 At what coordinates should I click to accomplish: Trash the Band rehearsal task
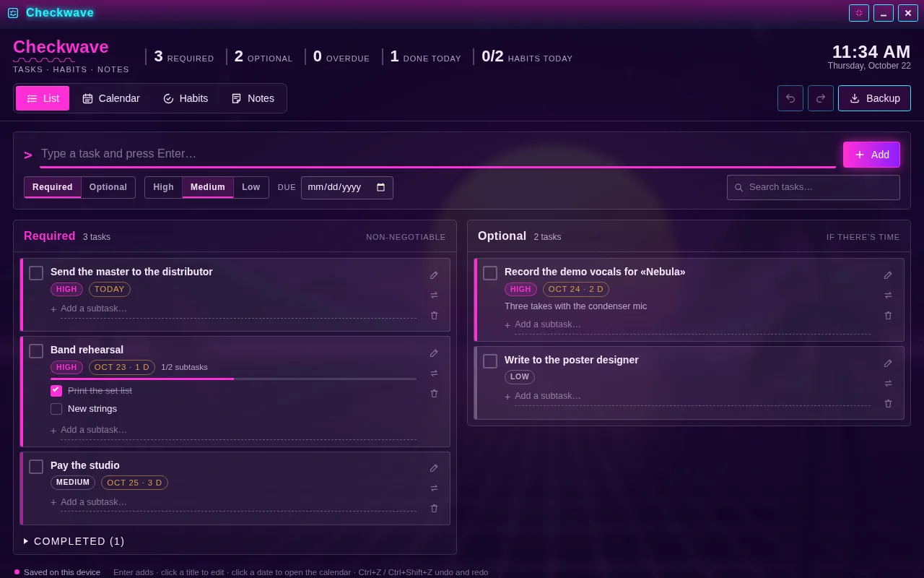434,394
